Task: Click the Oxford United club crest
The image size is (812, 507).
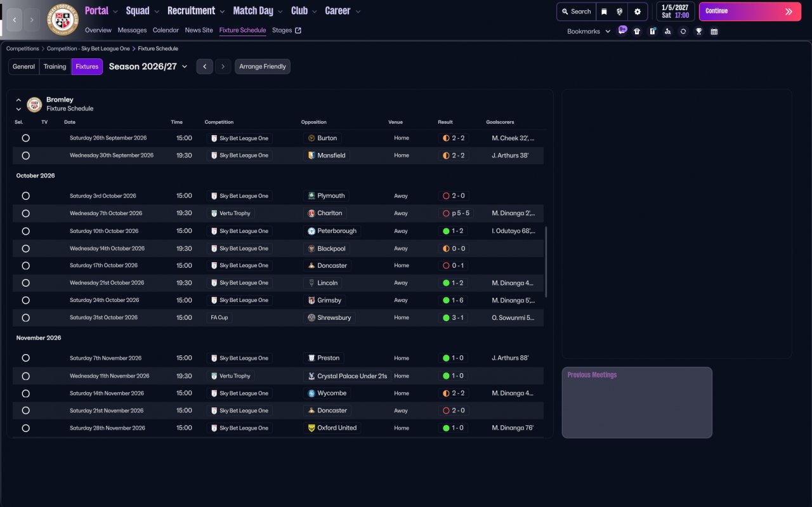Action: (x=311, y=428)
